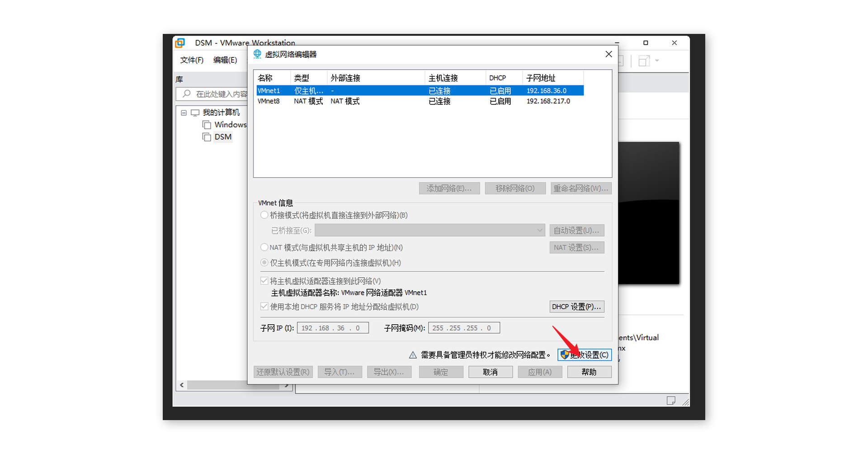Image resolution: width=868 pixels, height=454 pixels.
Task: Select Windows VM in library tree
Action: [x=231, y=125]
